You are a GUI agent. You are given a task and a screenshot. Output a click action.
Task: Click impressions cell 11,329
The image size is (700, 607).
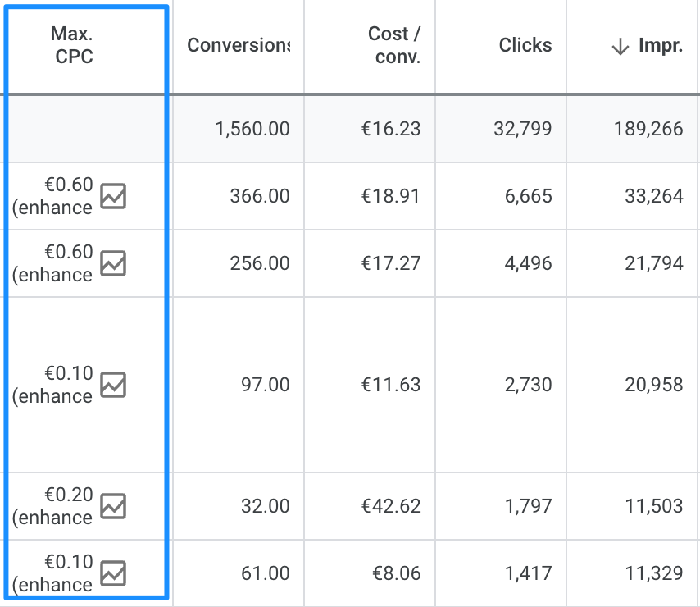tap(654, 573)
